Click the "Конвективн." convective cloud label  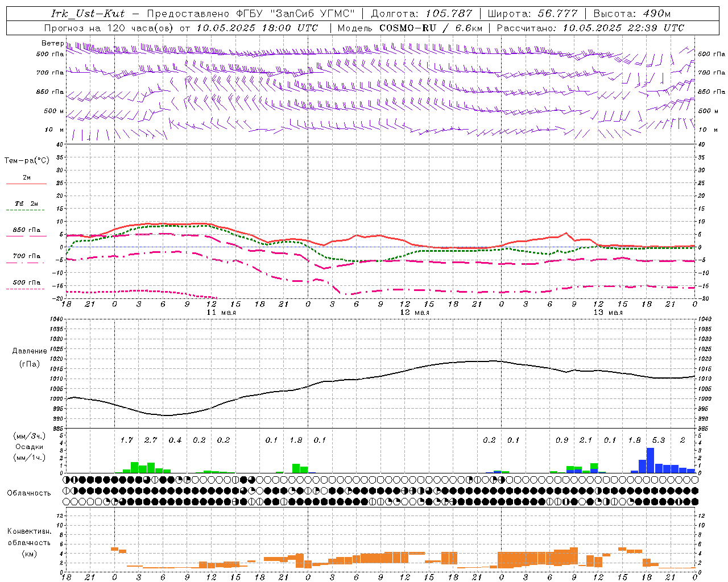tap(29, 531)
